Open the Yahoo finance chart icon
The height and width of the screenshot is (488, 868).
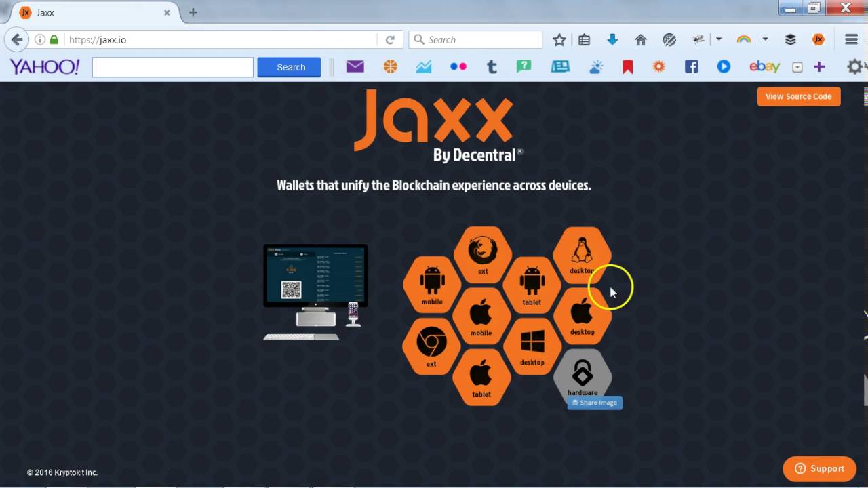point(424,66)
